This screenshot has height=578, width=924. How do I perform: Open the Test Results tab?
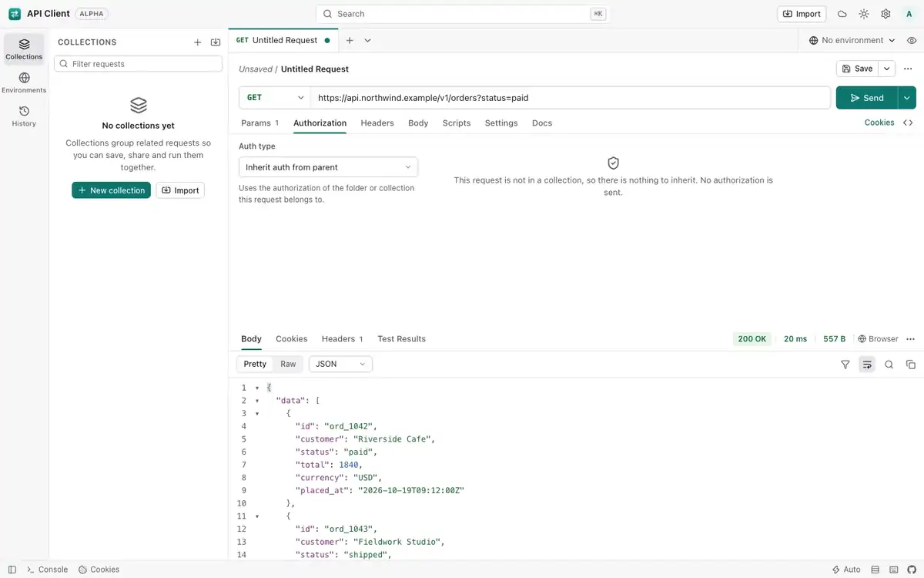click(x=401, y=339)
